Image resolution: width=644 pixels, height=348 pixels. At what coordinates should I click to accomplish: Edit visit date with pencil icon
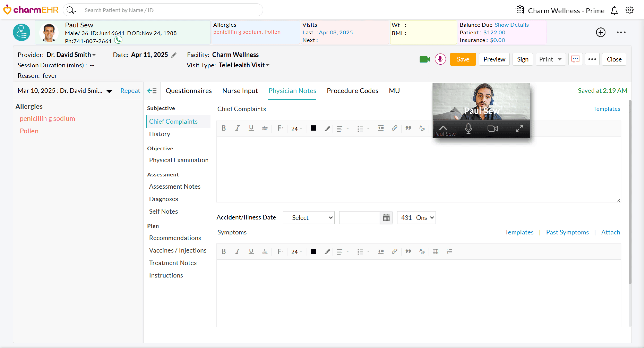174,55
